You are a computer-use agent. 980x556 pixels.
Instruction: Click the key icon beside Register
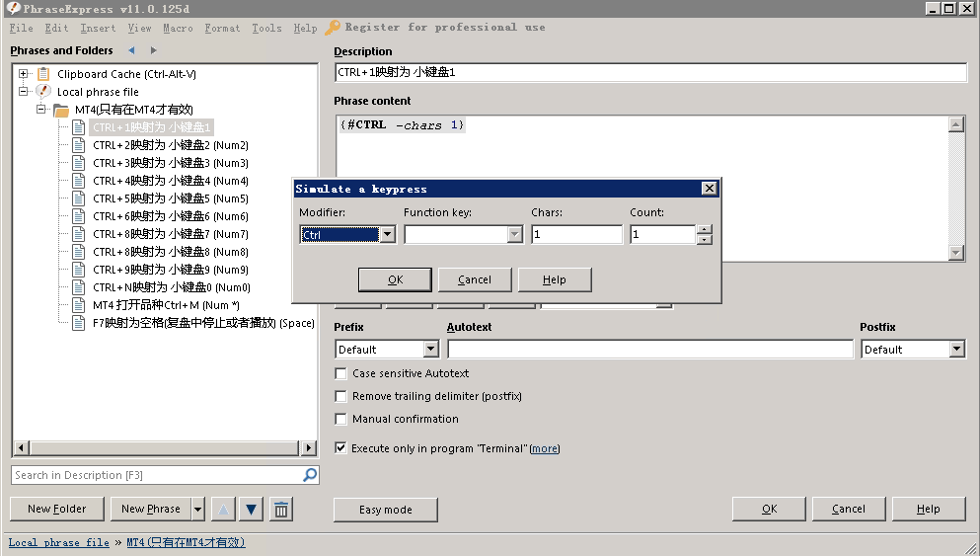333,28
